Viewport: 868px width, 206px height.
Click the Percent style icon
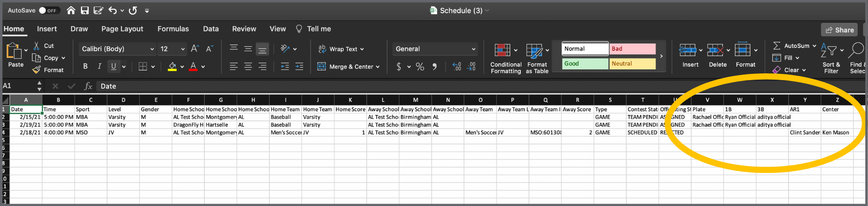[x=420, y=67]
